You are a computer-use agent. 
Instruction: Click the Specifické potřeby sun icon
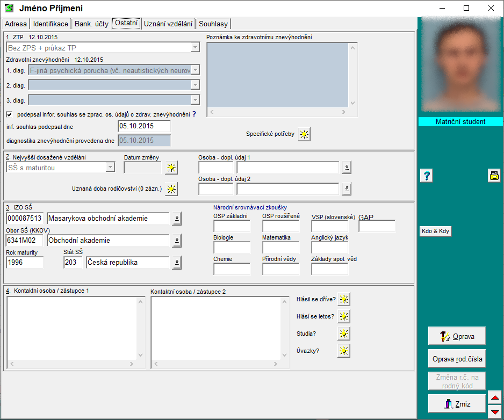tap(305, 134)
